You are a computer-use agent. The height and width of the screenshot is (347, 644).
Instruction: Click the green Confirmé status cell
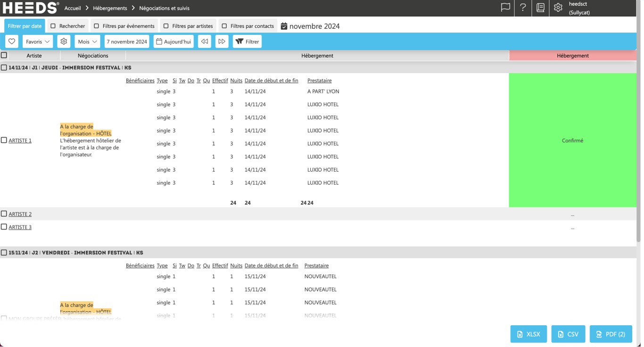[x=572, y=140]
